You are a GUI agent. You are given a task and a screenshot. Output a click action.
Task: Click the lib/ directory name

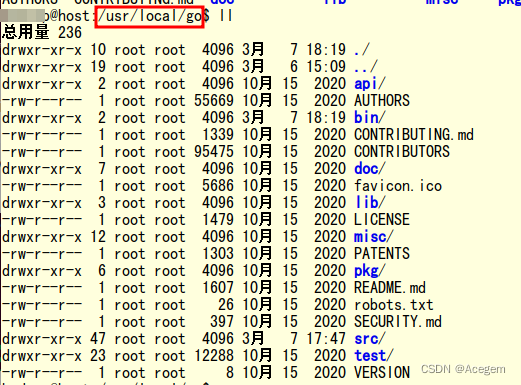click(370, 203)
